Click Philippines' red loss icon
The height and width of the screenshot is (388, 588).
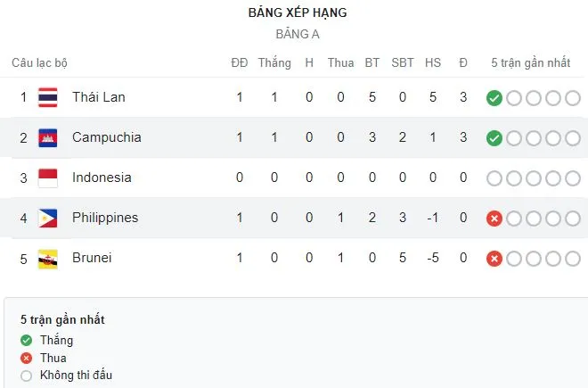[494, 218]
